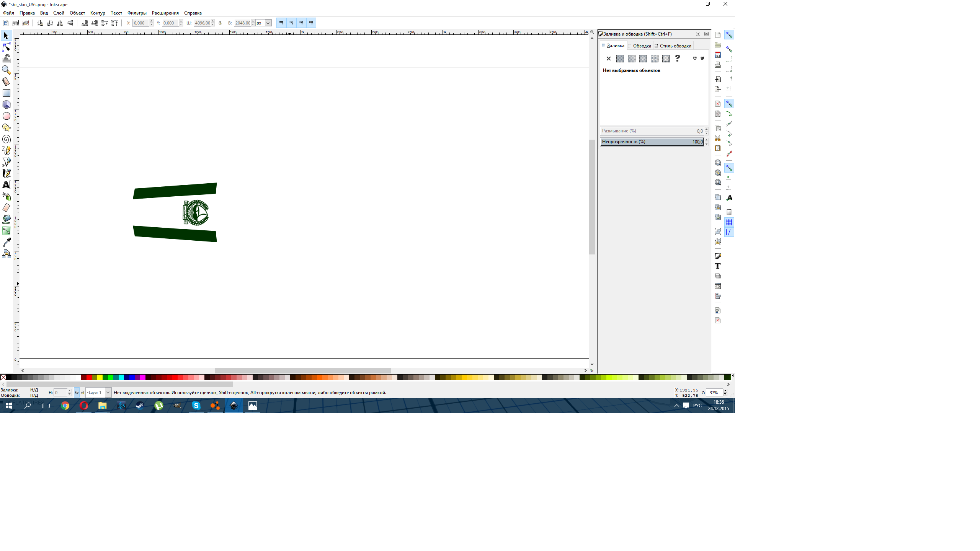
Task: Select the Star polygon tool
Action: [6, 127]
